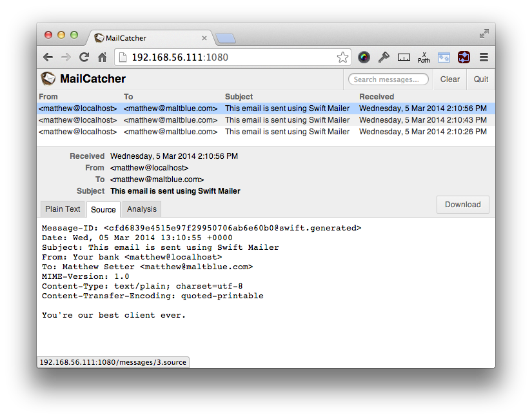Image resolution: width=532 pixels, height=419 pixels.
Task: Go back with the browser back arrow
Action: click(48, 57)
